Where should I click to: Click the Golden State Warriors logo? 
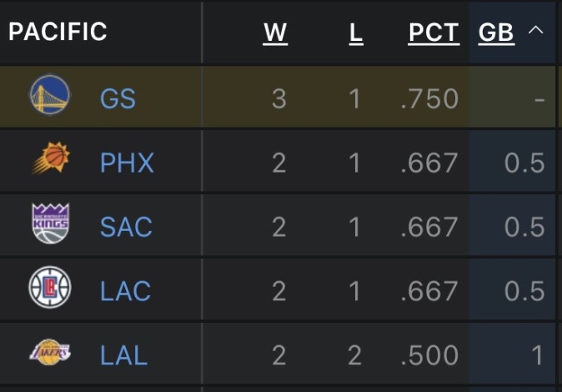coord(50,95)
